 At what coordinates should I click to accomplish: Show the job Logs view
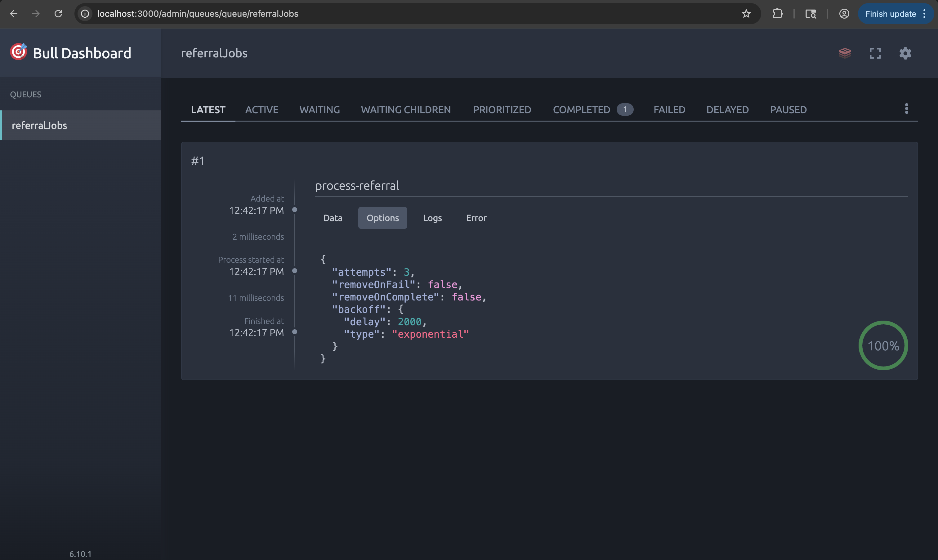pyautogui.click(x=432, y=218)
